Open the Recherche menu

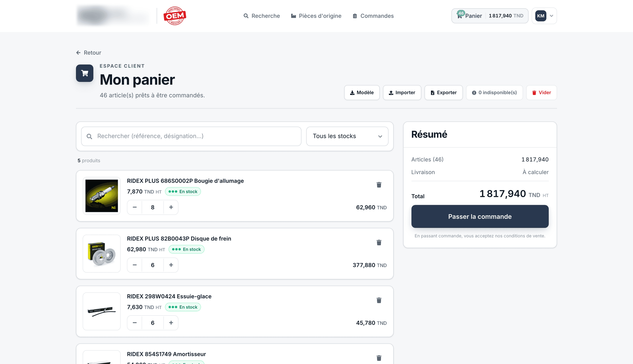coord(262,16)
